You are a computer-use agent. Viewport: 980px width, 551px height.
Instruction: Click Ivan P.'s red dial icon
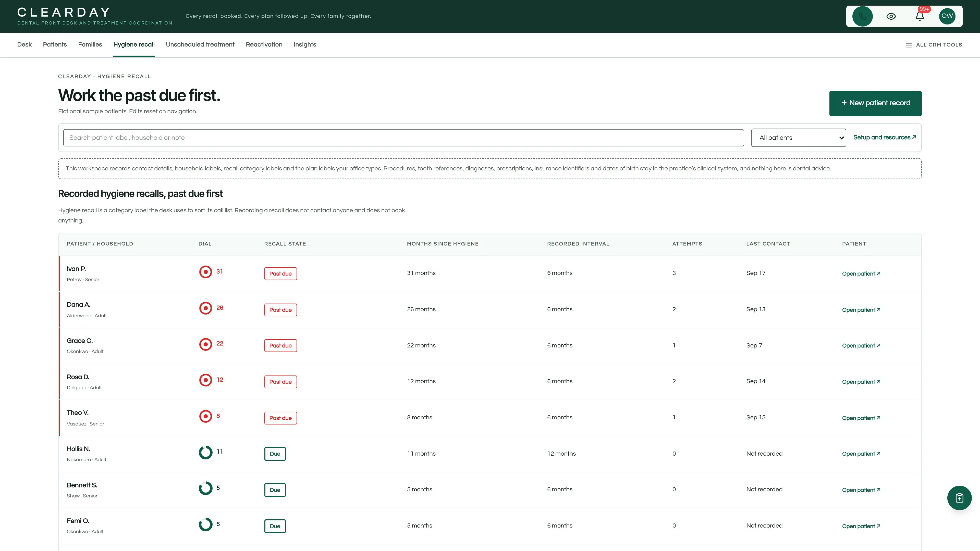pyautogui.click(x=205, y=272)
